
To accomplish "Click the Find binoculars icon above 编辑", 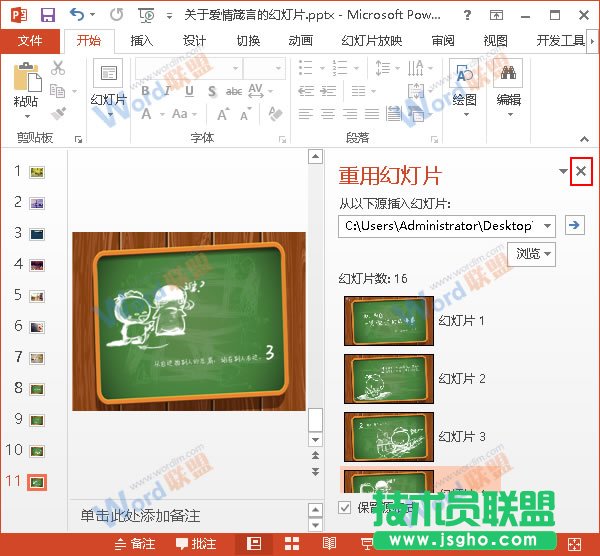I will coord(508,74).
